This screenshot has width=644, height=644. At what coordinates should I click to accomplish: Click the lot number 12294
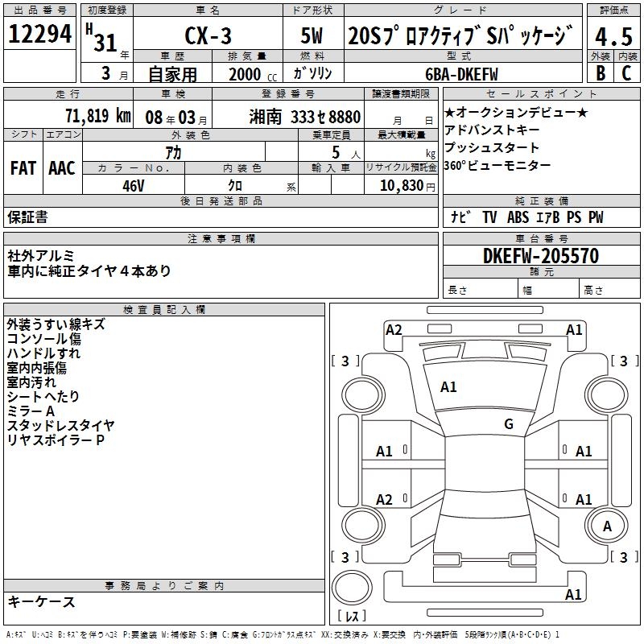click(39, 34)
